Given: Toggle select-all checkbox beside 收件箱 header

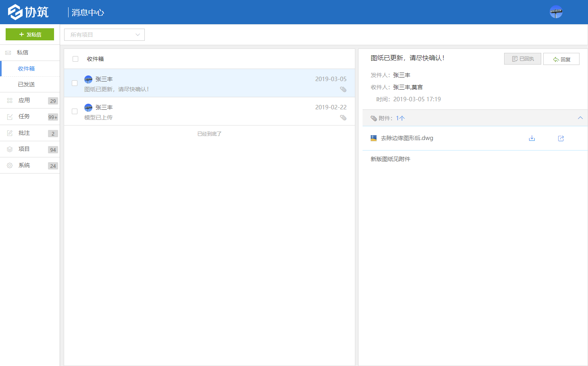Looking at the screenshot, I should (75, 59).
